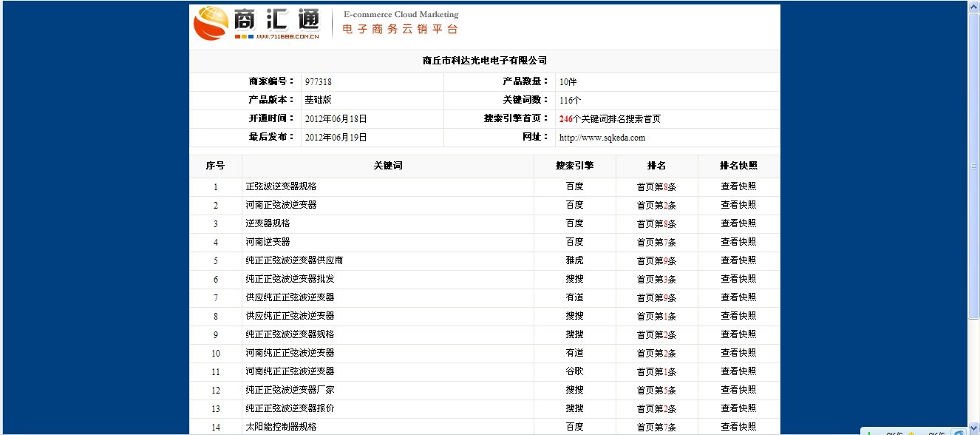This screenshot has width=980, height=435.
Task: Open 查看快照 in row 11 (谷歌)
Action: pyautogui.click(x=738, y=371)
